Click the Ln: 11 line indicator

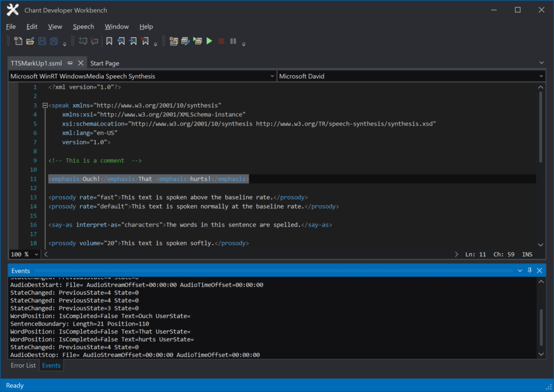[x=476, y=254]
